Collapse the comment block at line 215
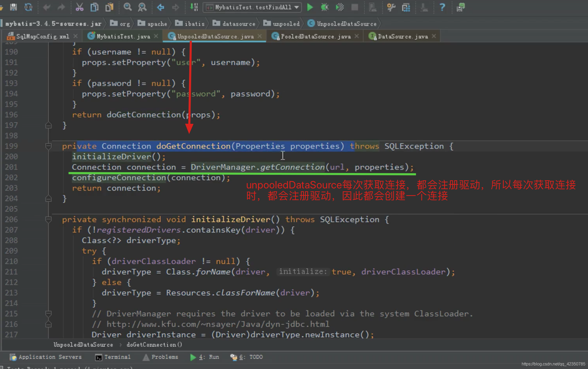Image resolution: width=588 pixels, height=369 pixels. [x=48, y=313]
